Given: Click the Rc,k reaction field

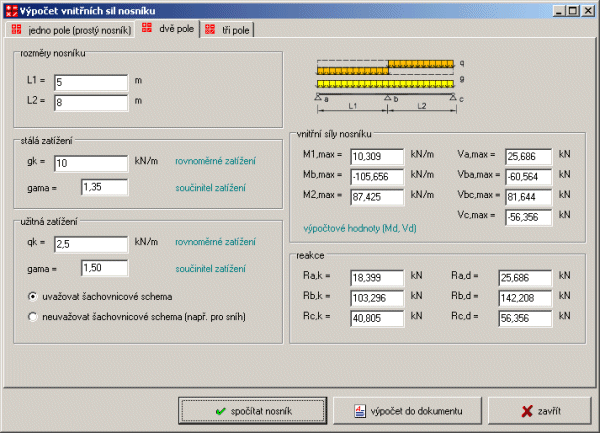Looking at the screenshot, I should (377, 318).
